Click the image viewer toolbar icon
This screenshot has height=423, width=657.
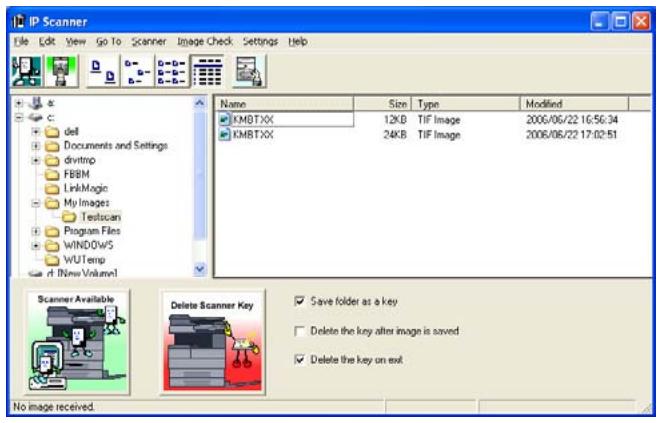pos(249,71)
